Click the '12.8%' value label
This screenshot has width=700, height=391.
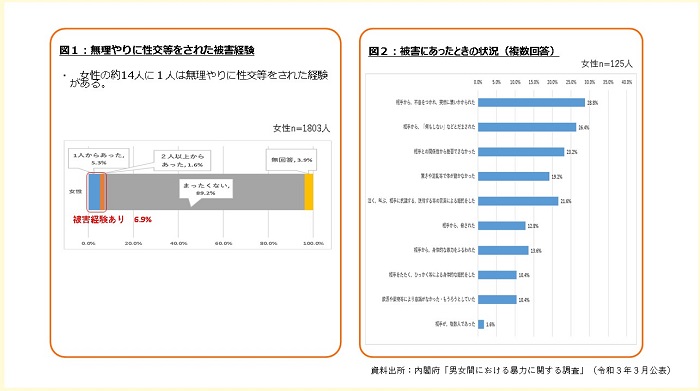click(533, 226)
